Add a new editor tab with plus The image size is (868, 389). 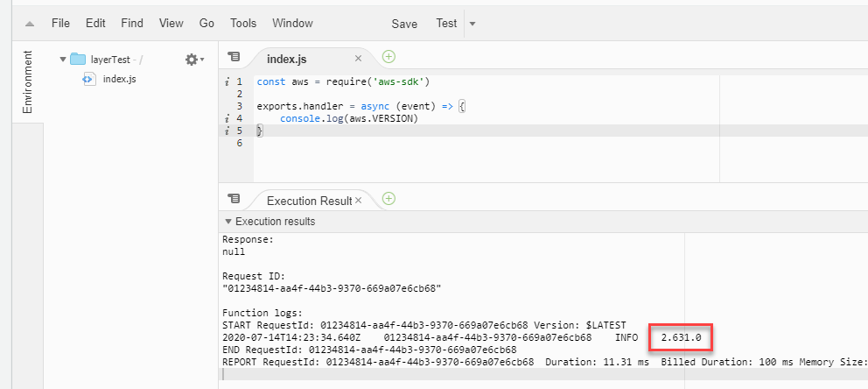pyautogui.click(x=389, y=57)
